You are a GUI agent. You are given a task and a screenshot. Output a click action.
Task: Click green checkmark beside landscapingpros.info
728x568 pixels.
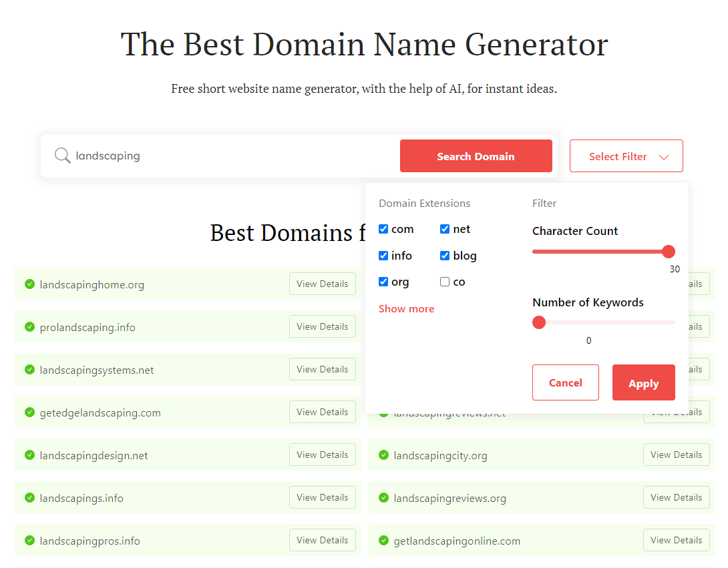pyautogui.click(x=29, y=541)
